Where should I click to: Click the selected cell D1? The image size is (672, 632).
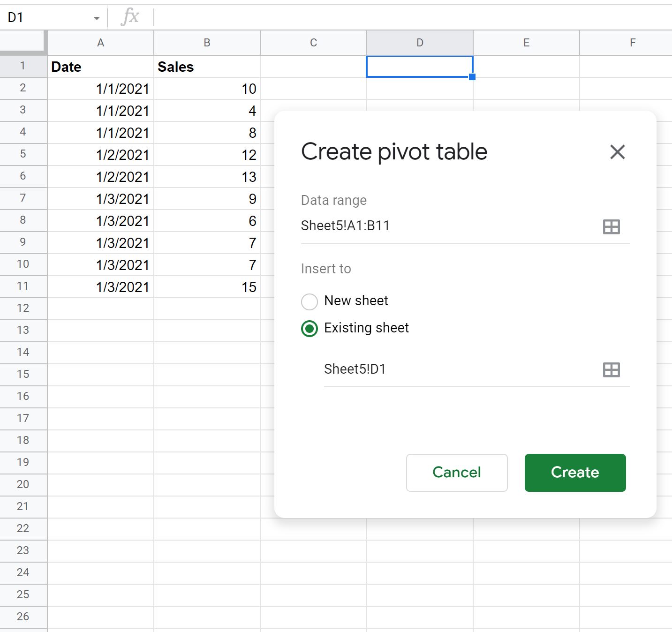tap(420, 67)
